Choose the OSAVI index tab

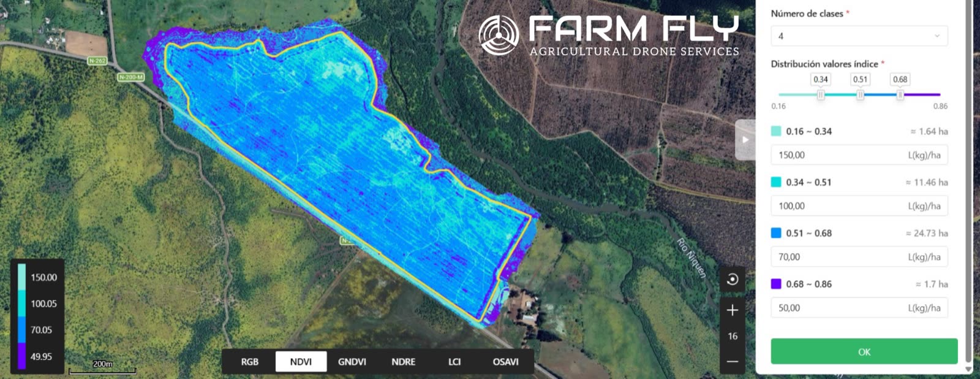point(506,362)
